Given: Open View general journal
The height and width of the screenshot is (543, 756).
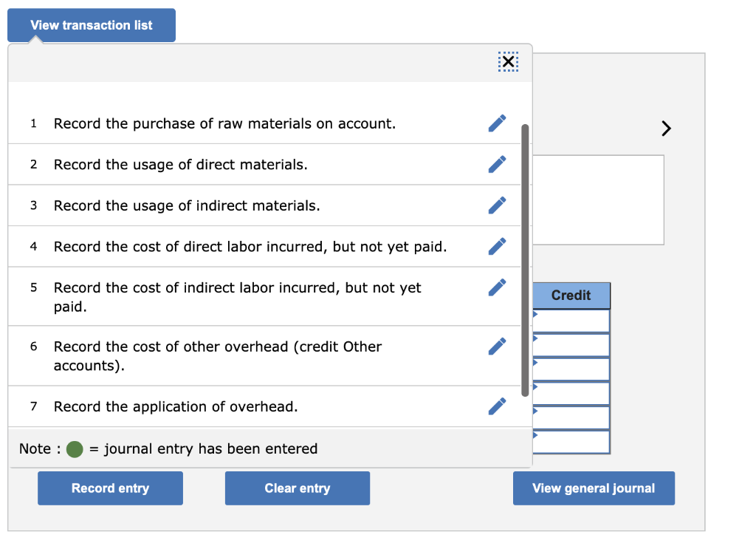Looking at the screenshot, I should 594,488.
